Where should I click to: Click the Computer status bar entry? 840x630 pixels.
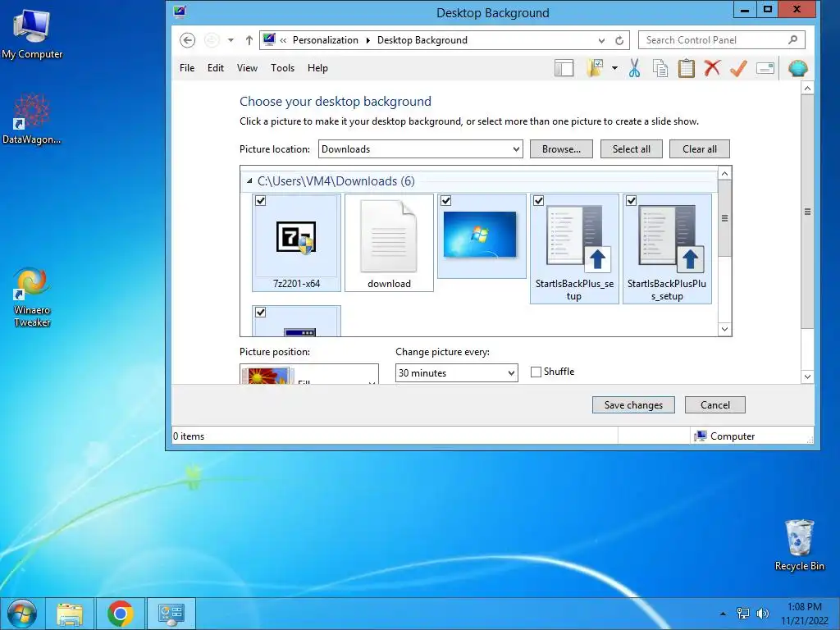coord(724,436)
